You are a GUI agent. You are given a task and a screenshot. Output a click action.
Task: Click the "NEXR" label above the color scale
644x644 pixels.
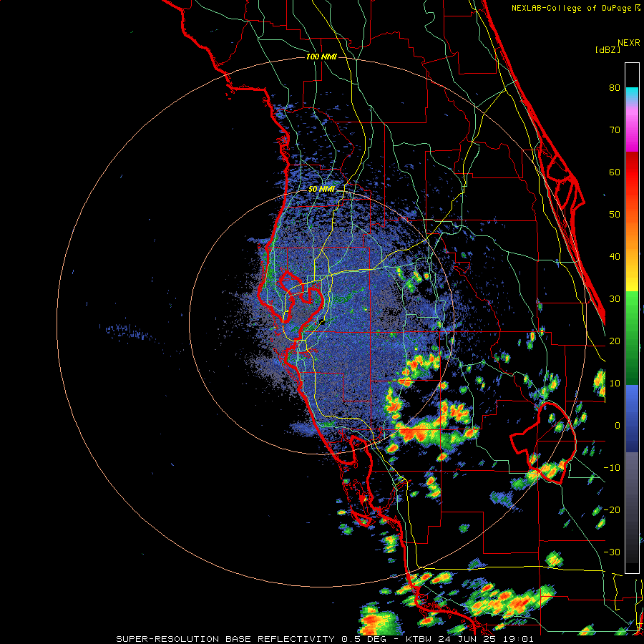[x=628, y=43]
